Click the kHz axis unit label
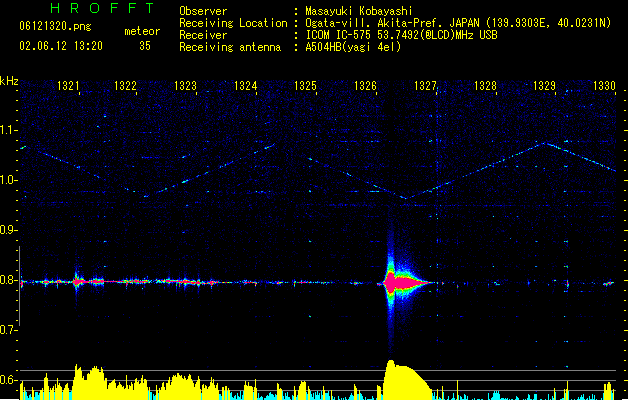Viewport: 629px width, 400px height. 9,81
